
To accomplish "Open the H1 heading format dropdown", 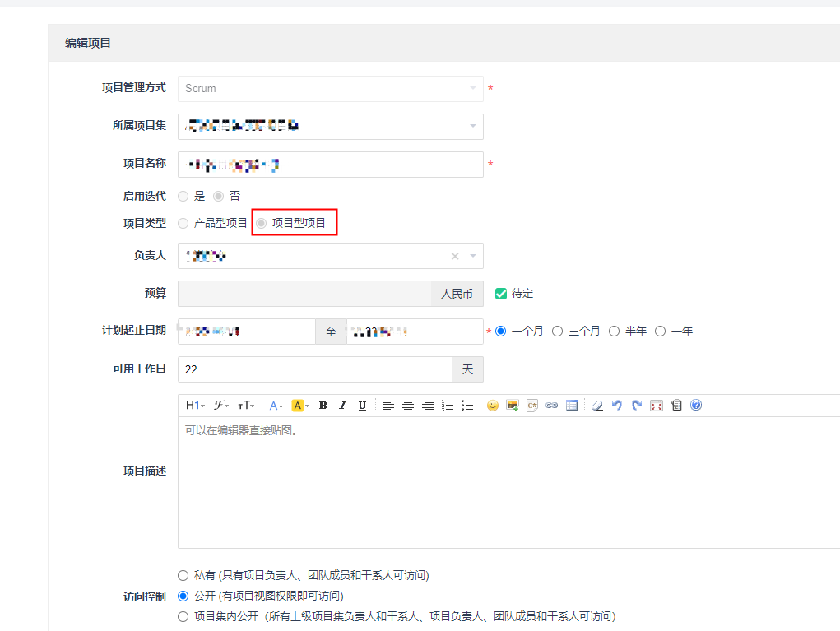I will click(x=195, y=406).
